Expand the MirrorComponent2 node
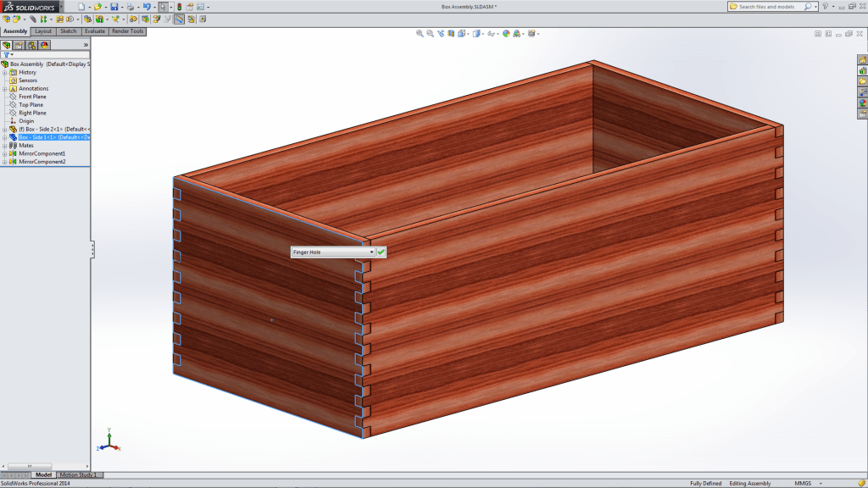 pyautogui.click(x=4, y=162)
